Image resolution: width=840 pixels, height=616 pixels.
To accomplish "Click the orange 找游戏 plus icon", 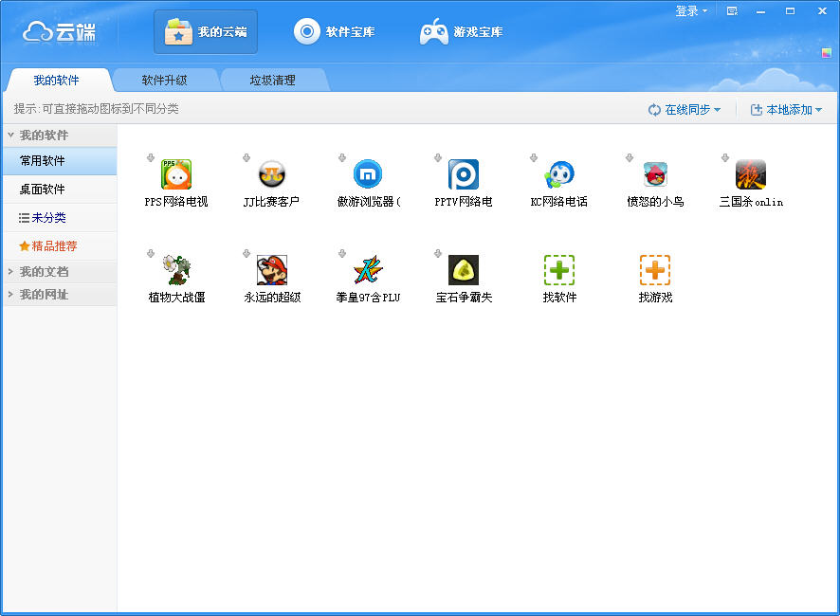I will [655, 271].
